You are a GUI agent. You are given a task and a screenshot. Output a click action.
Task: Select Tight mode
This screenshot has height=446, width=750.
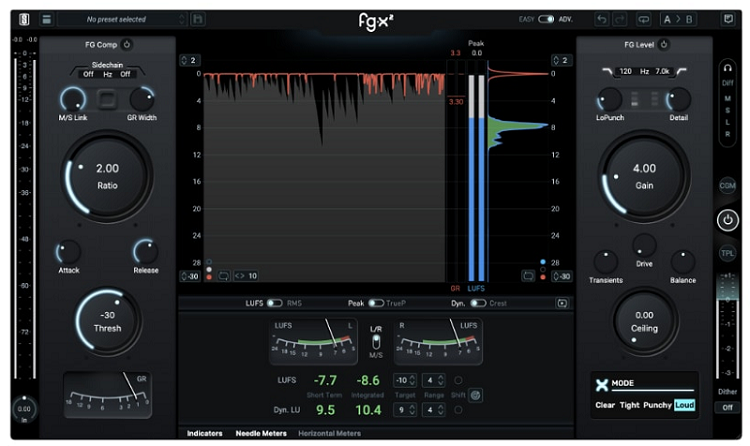tap(629, 405)
